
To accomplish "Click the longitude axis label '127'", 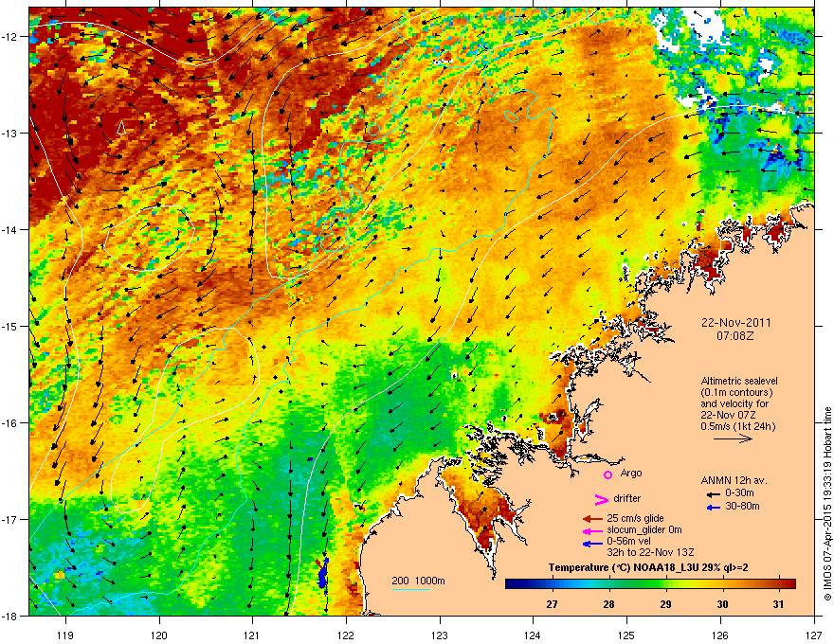I will pyautogui.click(x=814, y=635).
